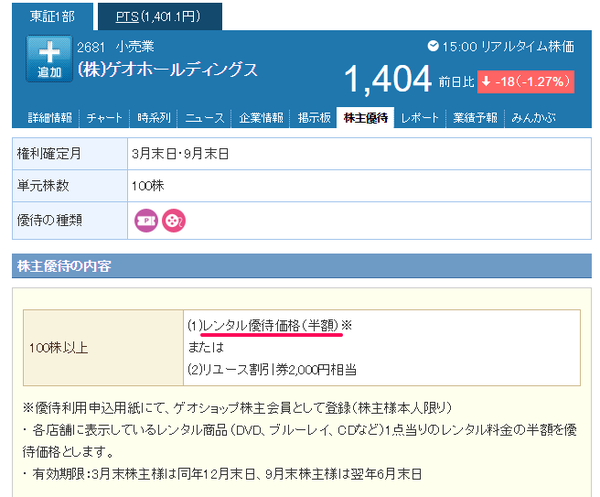Click the 100株以上 cell
Image resolution: width=600 pixels, height=497 pixels.
pyautogui.click(x=103, y=347)
